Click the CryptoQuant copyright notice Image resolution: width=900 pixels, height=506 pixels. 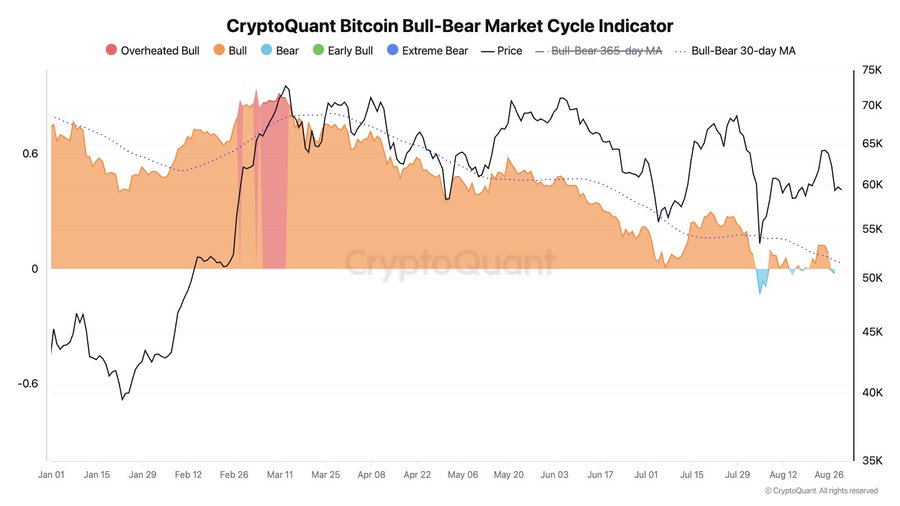(x=821, y=491)
